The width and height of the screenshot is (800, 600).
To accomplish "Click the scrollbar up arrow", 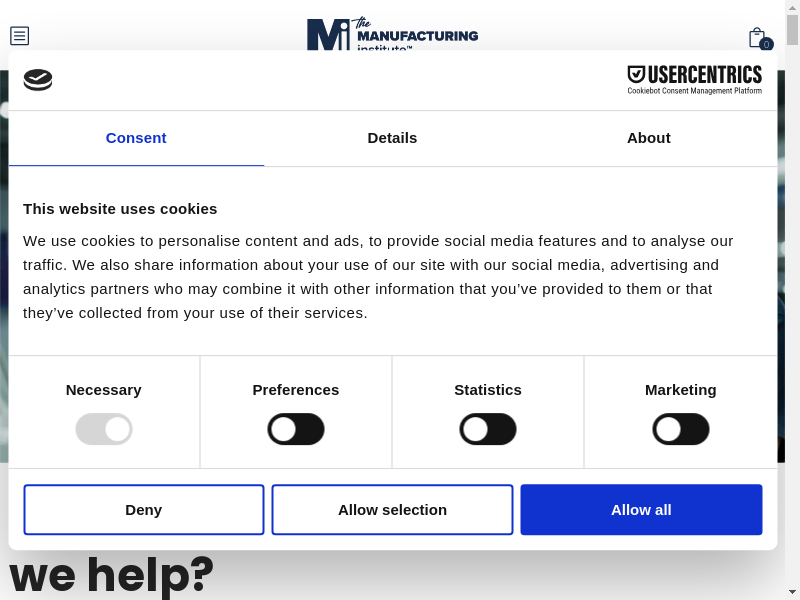I will 792,8.
